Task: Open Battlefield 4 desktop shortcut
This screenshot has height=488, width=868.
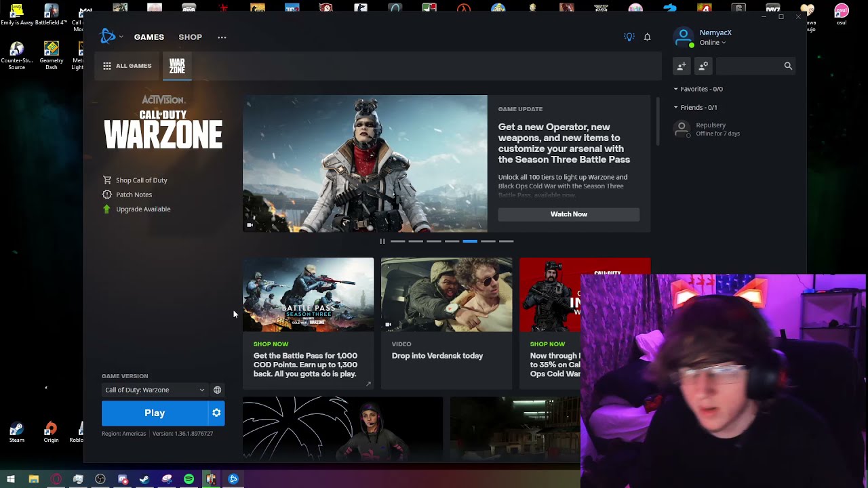Action: point(52,14)
